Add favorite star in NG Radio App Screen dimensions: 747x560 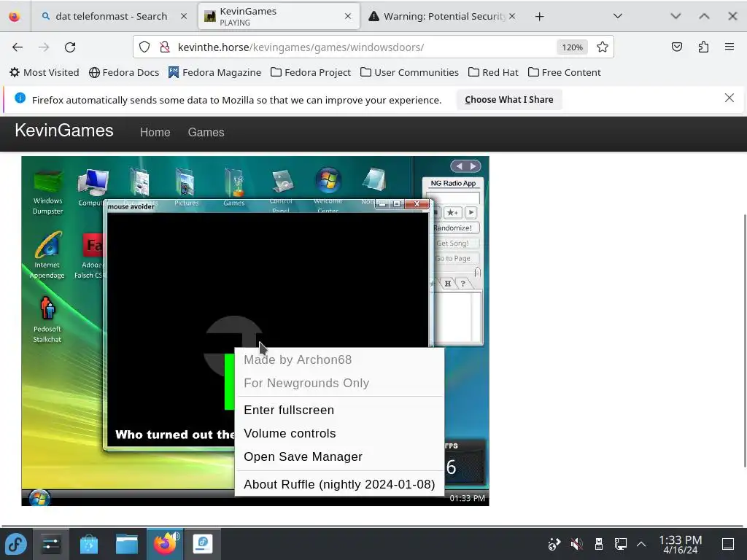pos(452,212)
